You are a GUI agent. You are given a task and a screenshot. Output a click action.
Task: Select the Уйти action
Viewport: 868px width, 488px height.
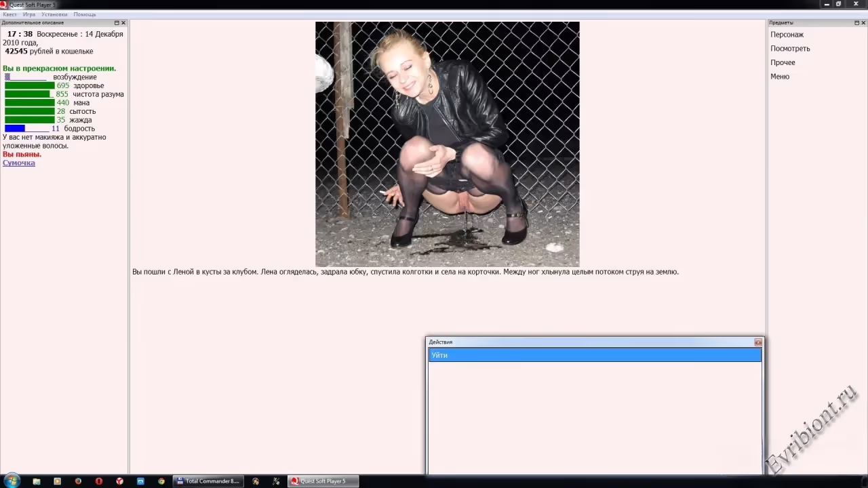(594, 355)
